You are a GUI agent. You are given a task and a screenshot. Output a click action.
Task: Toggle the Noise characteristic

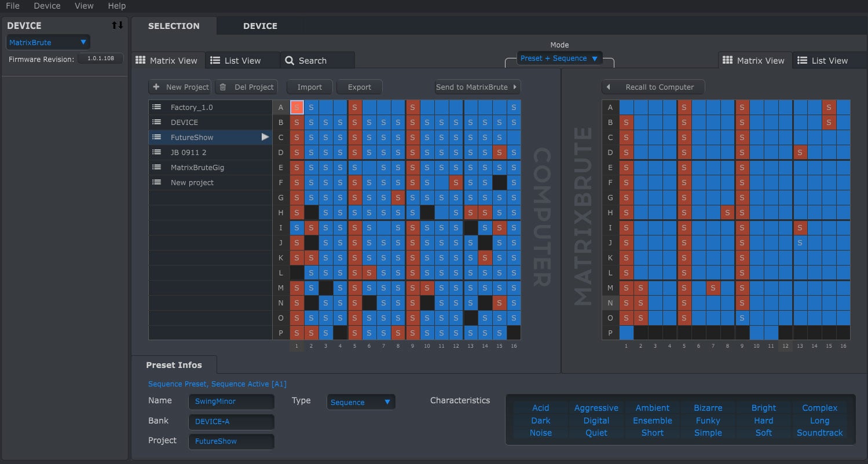click(x=541, y=433)
